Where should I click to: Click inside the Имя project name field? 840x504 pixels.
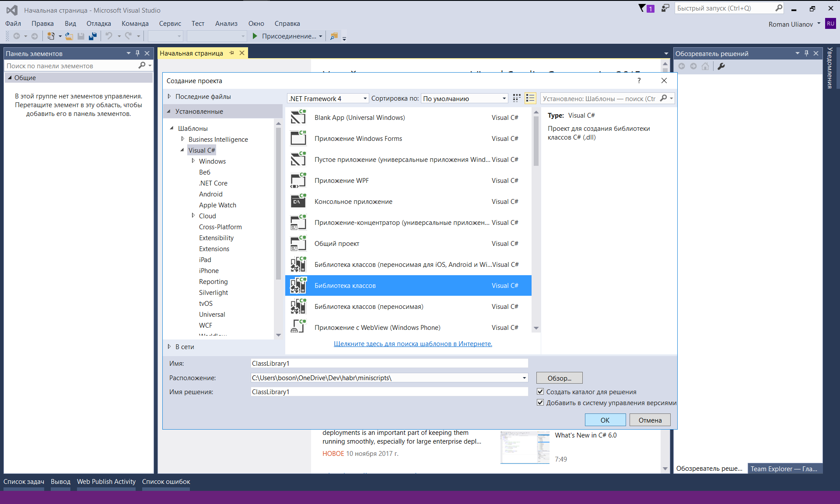pos(389,363)
